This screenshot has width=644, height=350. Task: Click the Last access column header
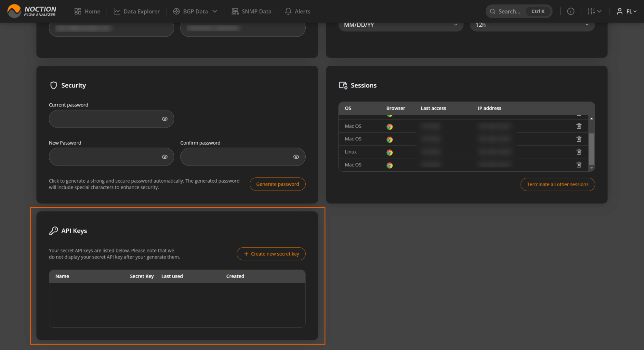(x=433, y=108)
